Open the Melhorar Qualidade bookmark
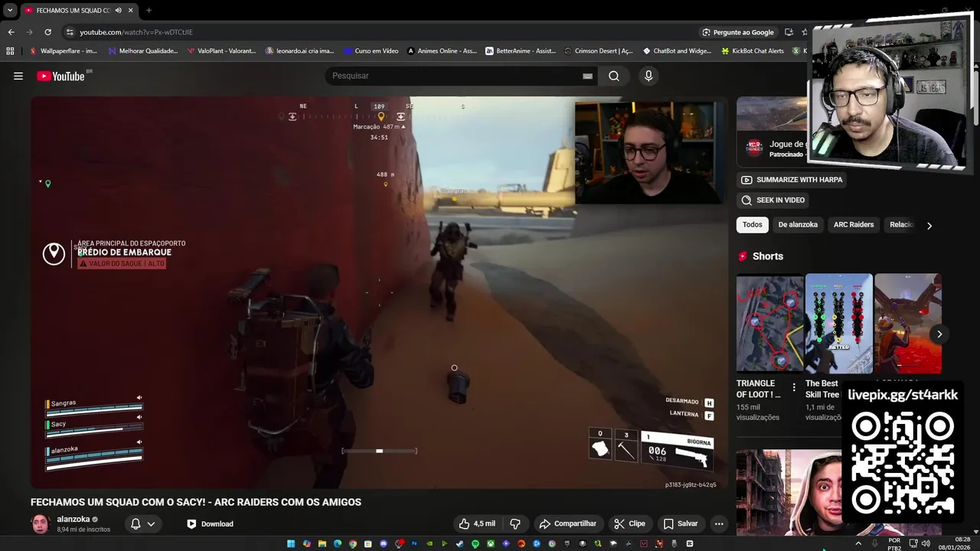The height and width of the screenshot is (551, 980). [143, 51]
